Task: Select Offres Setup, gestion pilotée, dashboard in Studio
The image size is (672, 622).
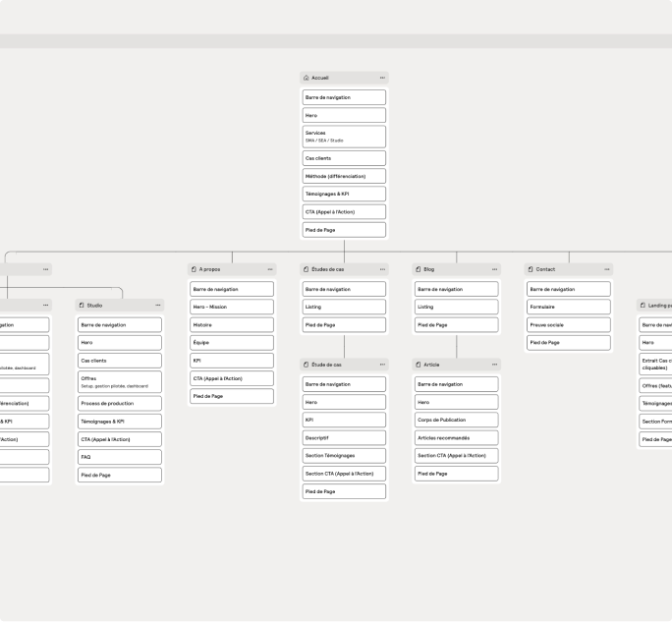Action: click(x=120, y=382)
